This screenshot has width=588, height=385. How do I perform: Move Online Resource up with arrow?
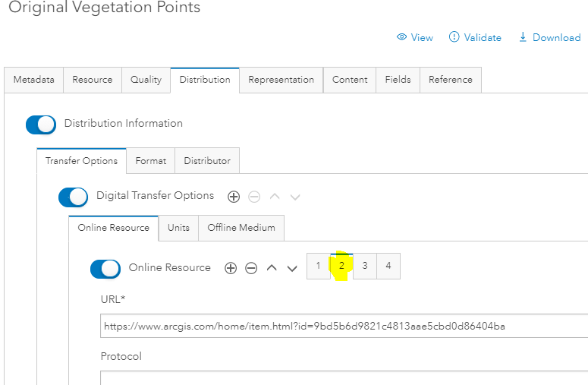tap(272, 268)
